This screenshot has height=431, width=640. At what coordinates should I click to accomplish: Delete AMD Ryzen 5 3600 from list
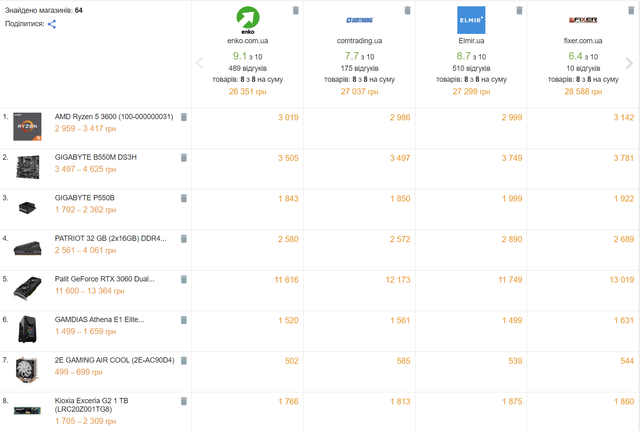click(184, 117)
